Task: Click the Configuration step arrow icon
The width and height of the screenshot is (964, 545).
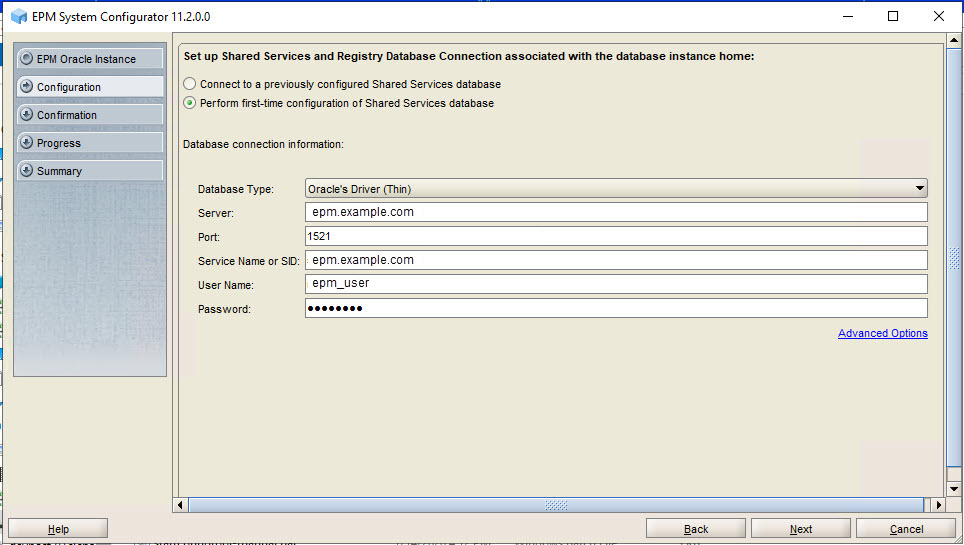Action: click(x=26, y=87)
